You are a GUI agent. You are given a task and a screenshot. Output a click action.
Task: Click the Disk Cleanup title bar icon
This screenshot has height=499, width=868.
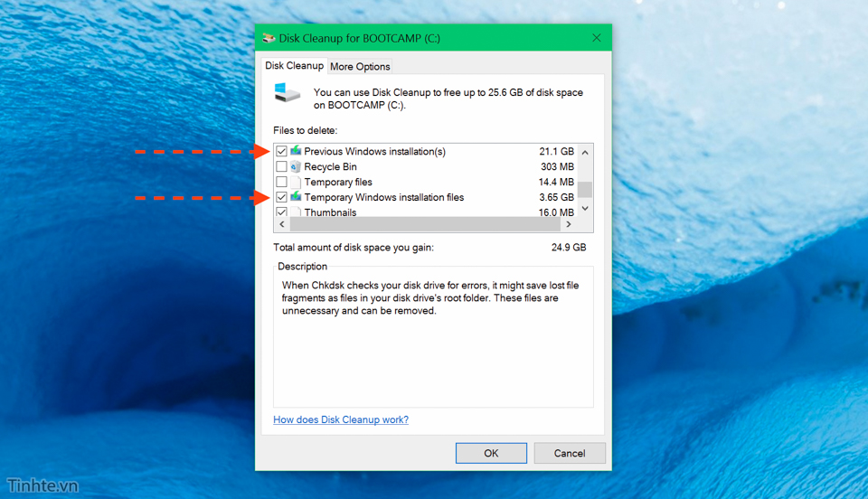coord(269,38)
